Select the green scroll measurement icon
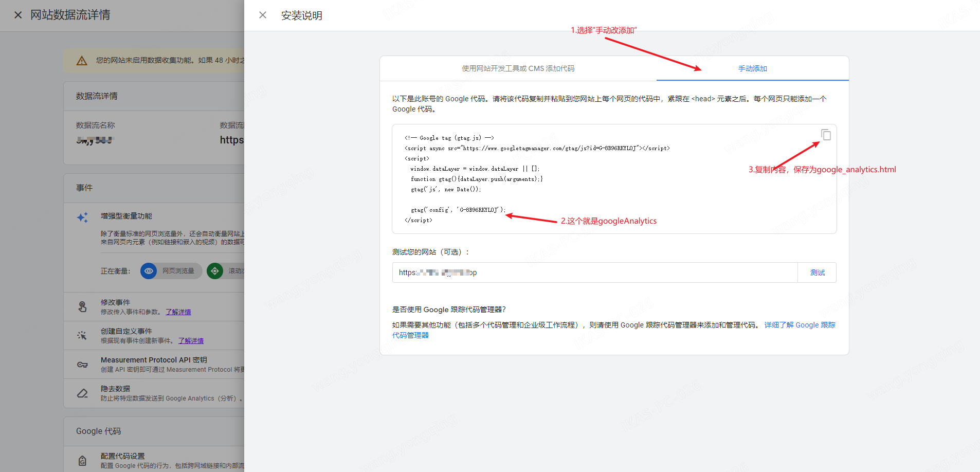 215,271
